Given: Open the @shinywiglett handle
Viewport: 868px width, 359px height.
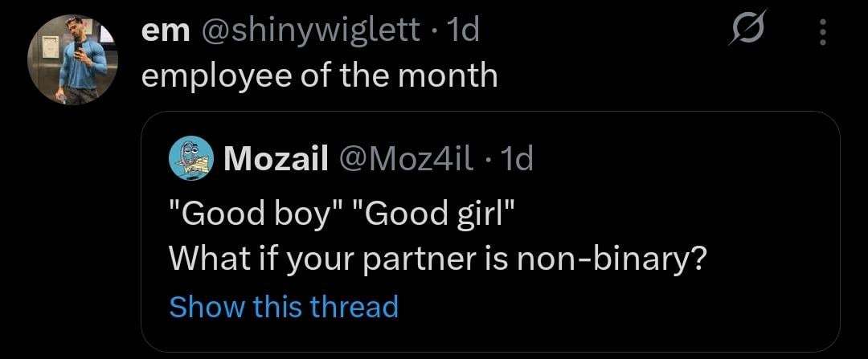Looking at the screenshot, I should [x=310, y=31].
